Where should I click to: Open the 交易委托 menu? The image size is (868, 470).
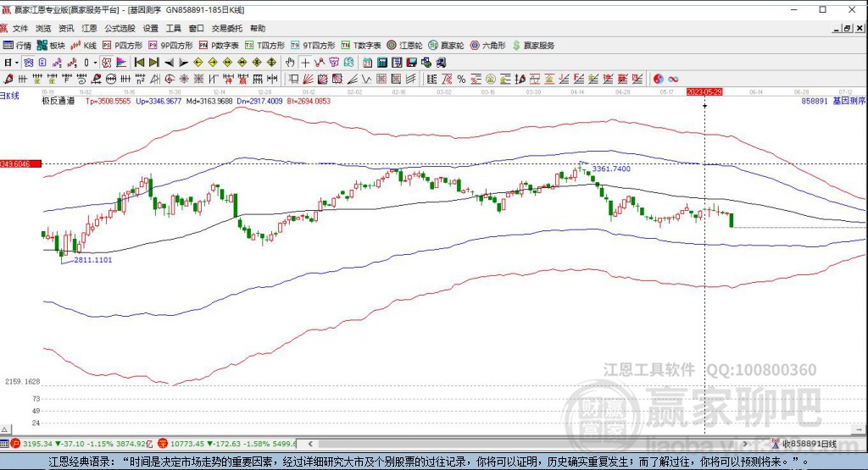click(x=227, y=28)
